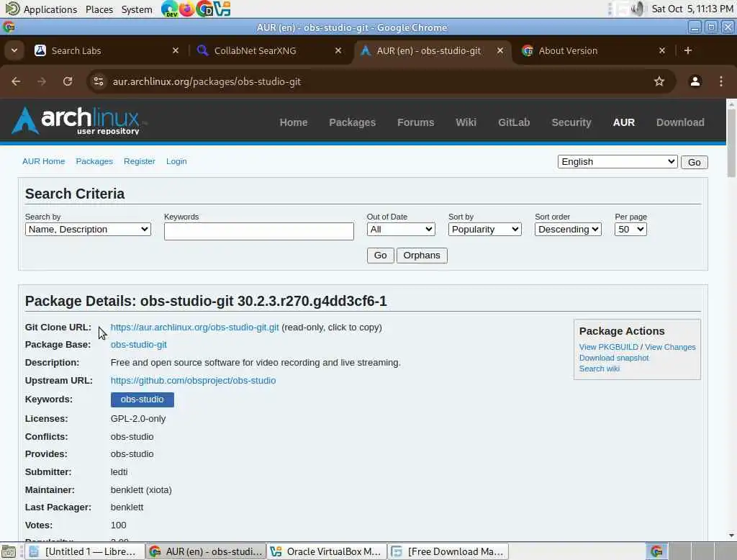Image resolution: width=737 pixels, height=560 pixels.
Task: Launch Firefox from top panel
Action: [186, 9]
